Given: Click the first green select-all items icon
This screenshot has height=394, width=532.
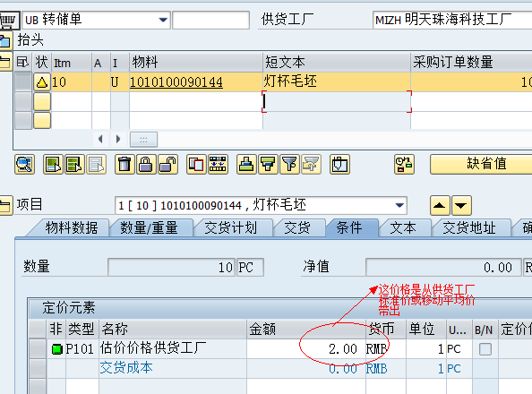Looking at the screenshot, I should pyautogui.click(x=53, y=165).
